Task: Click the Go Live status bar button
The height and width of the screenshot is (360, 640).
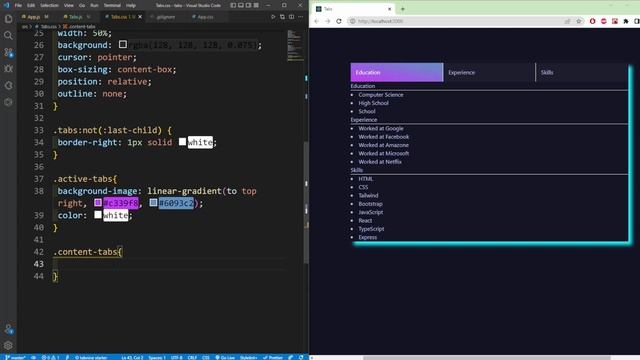Action: (225, 357)
